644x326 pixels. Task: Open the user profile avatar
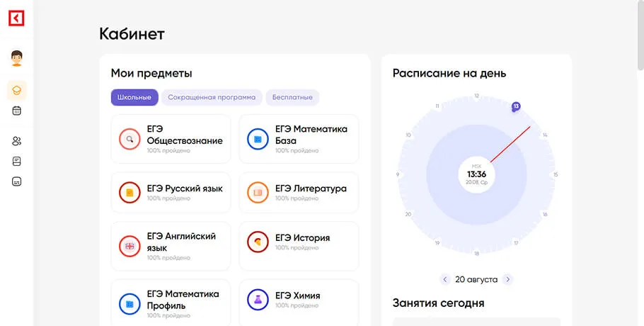(17, 58)
